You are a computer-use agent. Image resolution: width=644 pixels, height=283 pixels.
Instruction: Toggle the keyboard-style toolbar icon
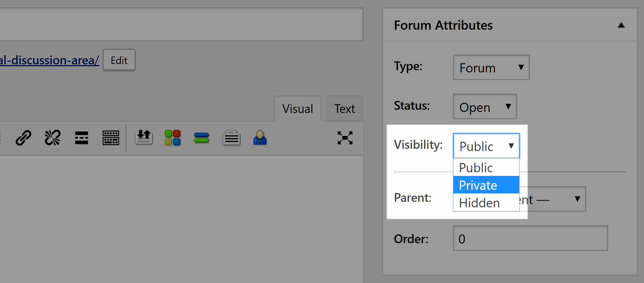111,138
